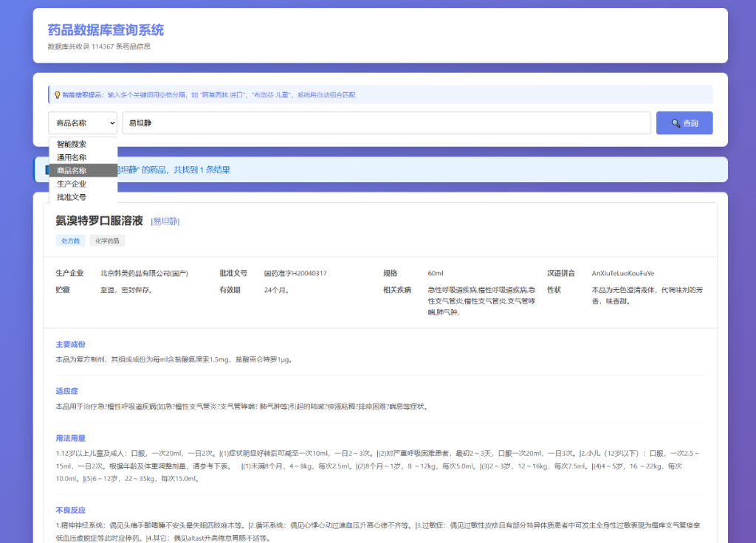Click the 药品数据库查询系统 title
This screenshot has width=756, height=543.
[106, 30]
